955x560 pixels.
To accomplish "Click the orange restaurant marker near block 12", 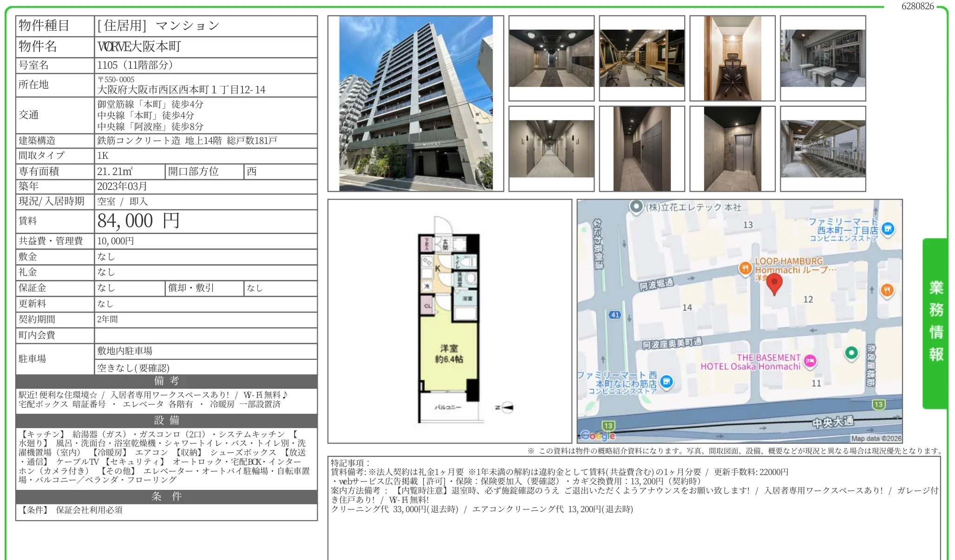I will [887, 291].
